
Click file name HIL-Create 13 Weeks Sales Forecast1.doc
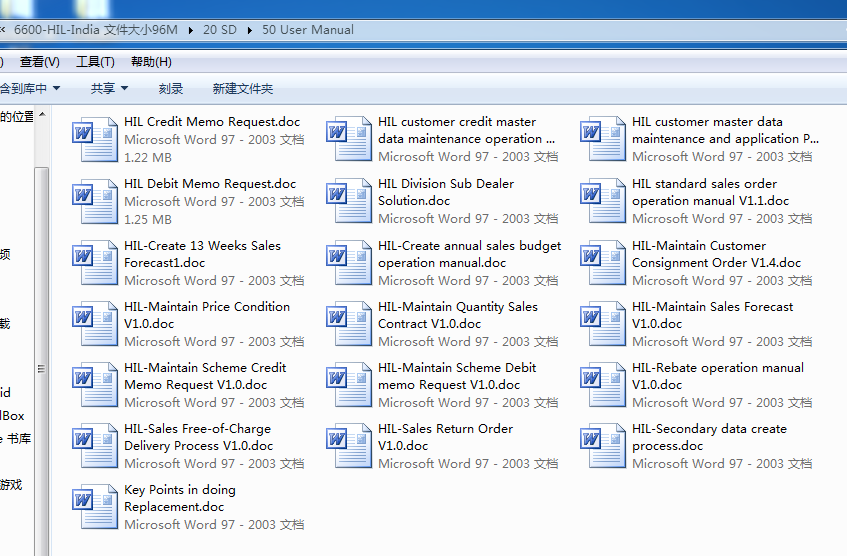click(203, 254)
